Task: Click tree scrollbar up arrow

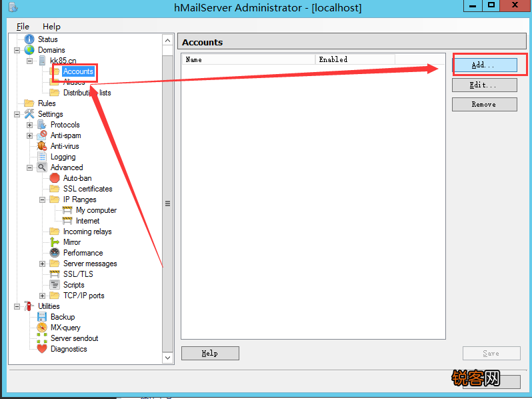Action: 167,41
